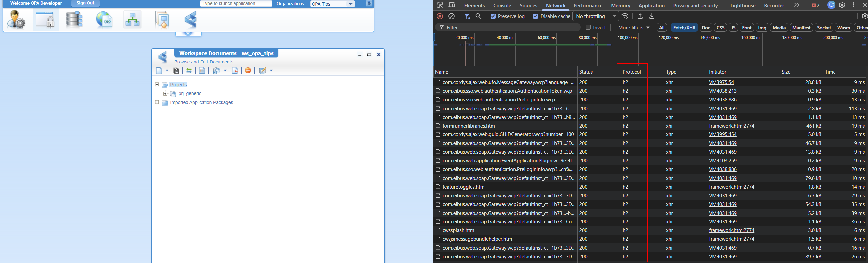
Task: Expand the prj_generic project node
Action: click(x=165, y=93)
